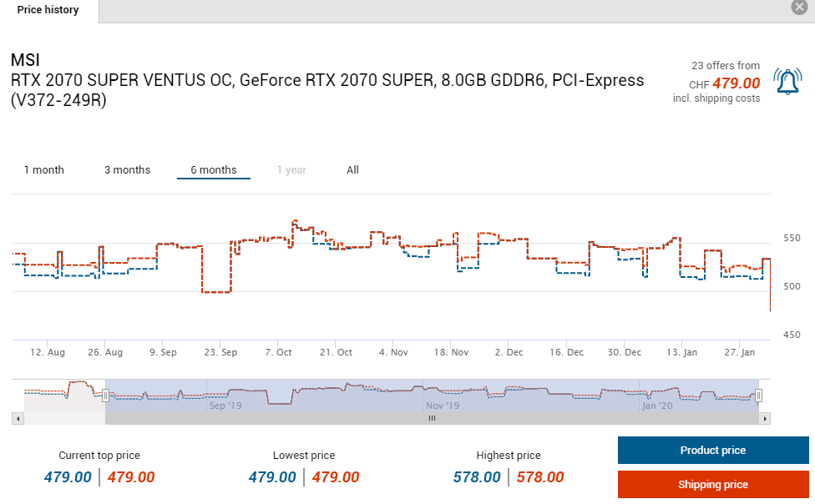Click the right range handle in navigator
Screen dimensions: 815x504
click(759, 396)
